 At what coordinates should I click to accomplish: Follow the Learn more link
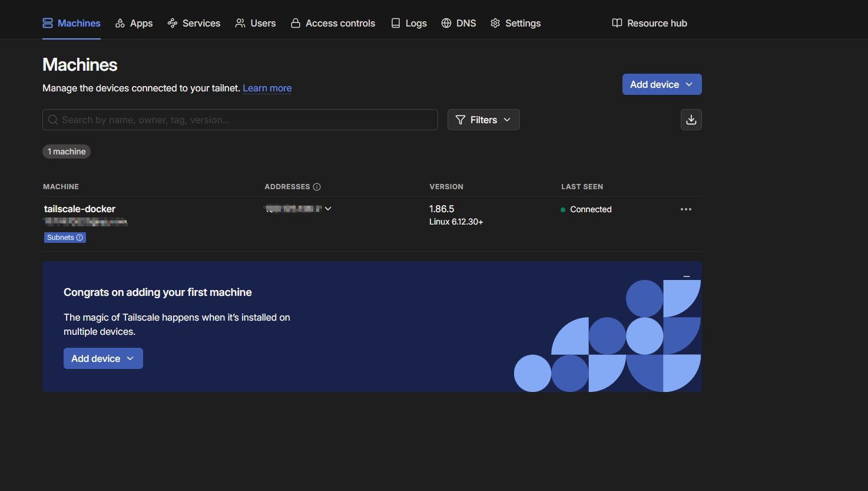click(x=267, y=88)
